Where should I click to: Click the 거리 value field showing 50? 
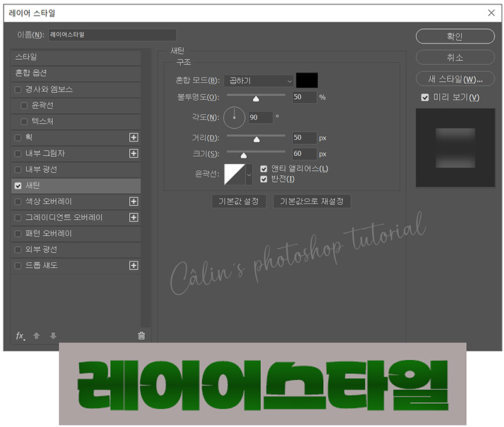coord(304,138)
